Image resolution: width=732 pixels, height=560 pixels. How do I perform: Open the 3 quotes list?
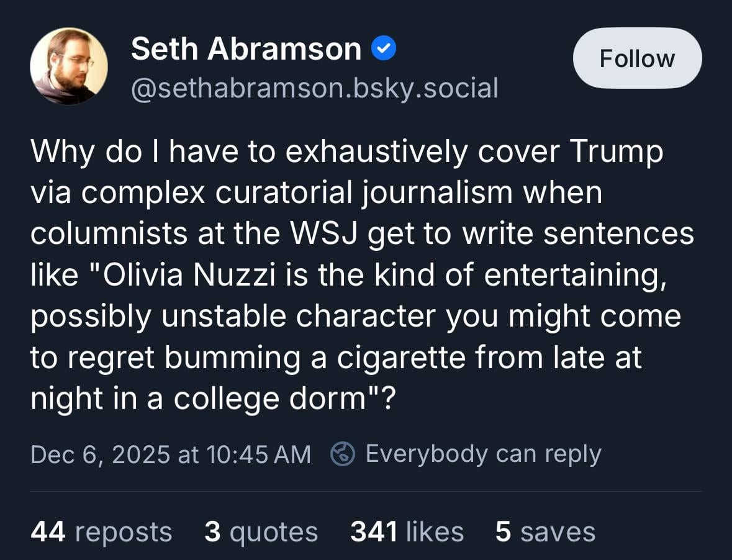pyautogui.click(x=261, y=532)
